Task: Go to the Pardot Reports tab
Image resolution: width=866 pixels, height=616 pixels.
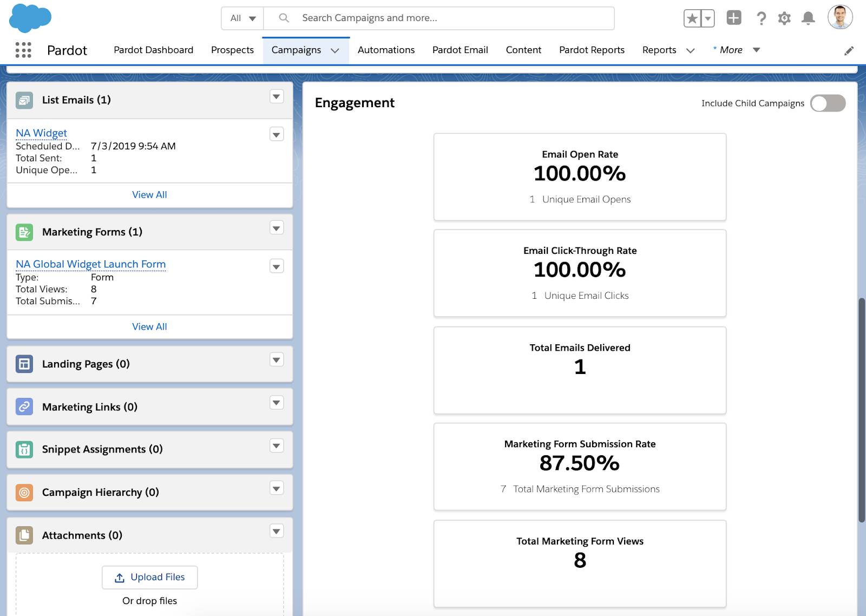Action: (x=592, y=50)
